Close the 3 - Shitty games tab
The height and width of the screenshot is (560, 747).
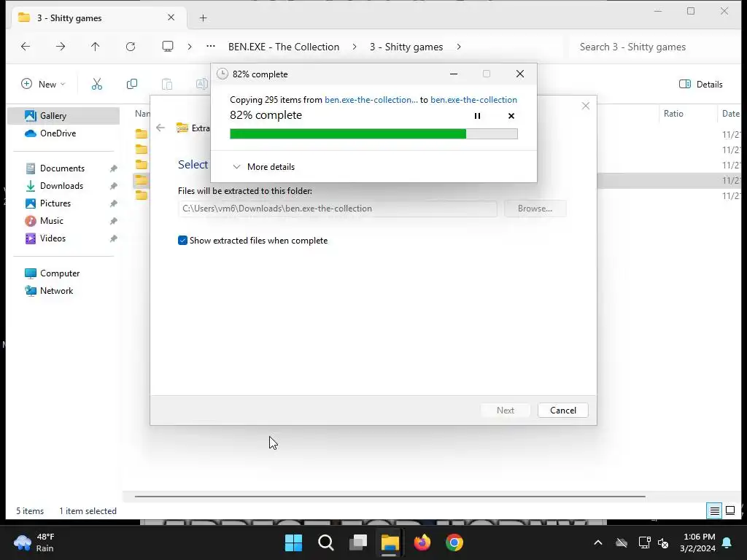(x=171, y=17)
